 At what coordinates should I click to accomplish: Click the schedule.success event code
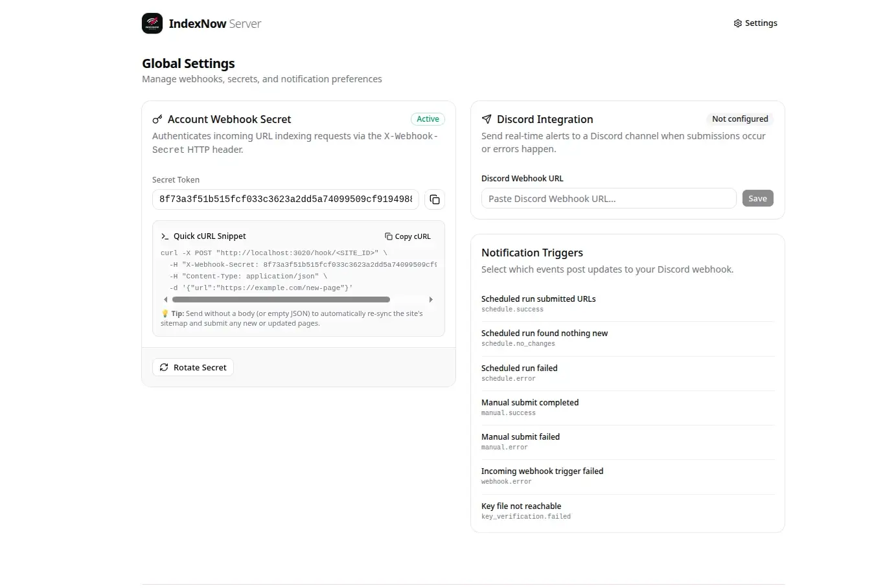click(512, 310)
